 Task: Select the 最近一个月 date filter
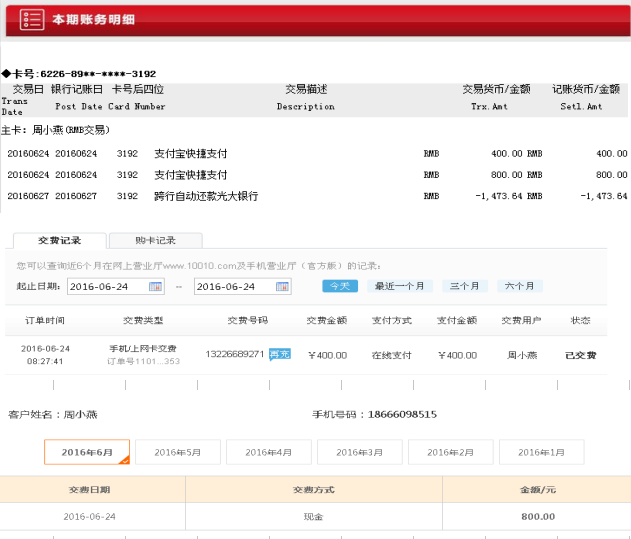tap(400, 286)
